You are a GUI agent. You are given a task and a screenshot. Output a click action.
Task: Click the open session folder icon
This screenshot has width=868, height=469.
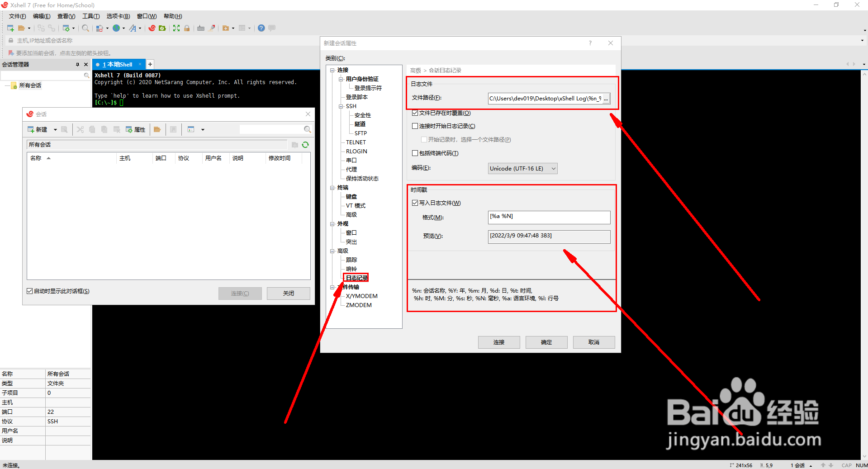(21, 28)
